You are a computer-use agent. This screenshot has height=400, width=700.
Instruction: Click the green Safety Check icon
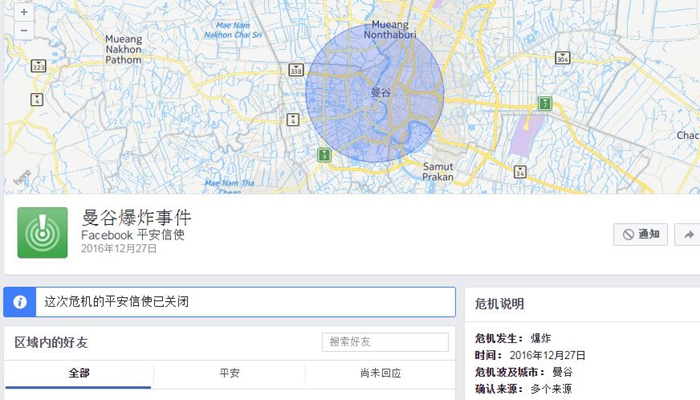pyautogui.click(x=42, y=233)
